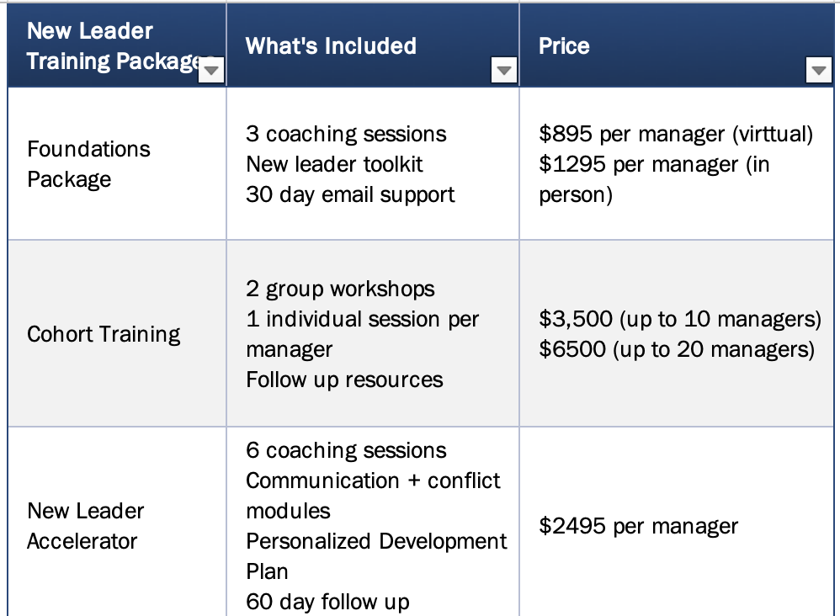Select the cell listing 6 coaching sessions
The width and height of the screenshot is (840, 616).
[373, 523]
